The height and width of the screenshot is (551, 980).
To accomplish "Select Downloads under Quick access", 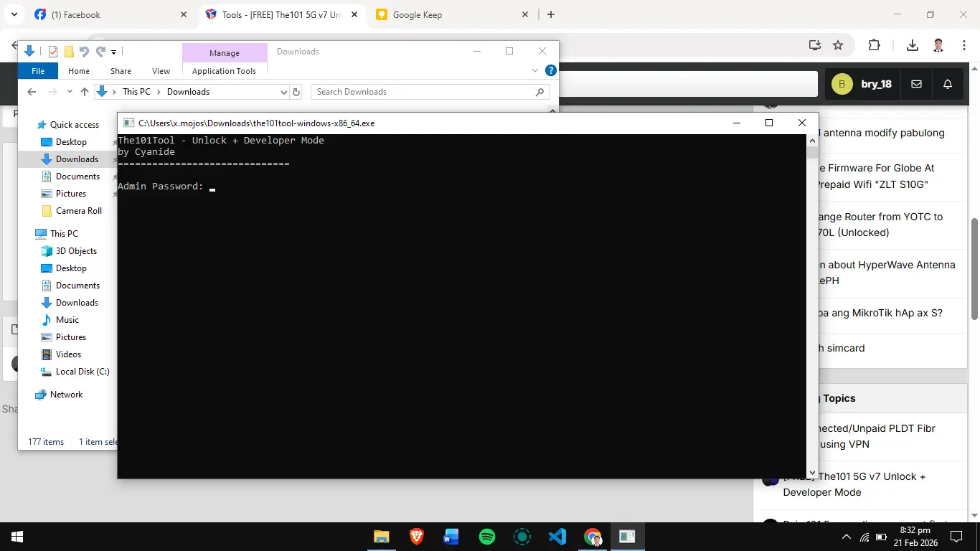I will pyautogui.click(x=77, y=159).
